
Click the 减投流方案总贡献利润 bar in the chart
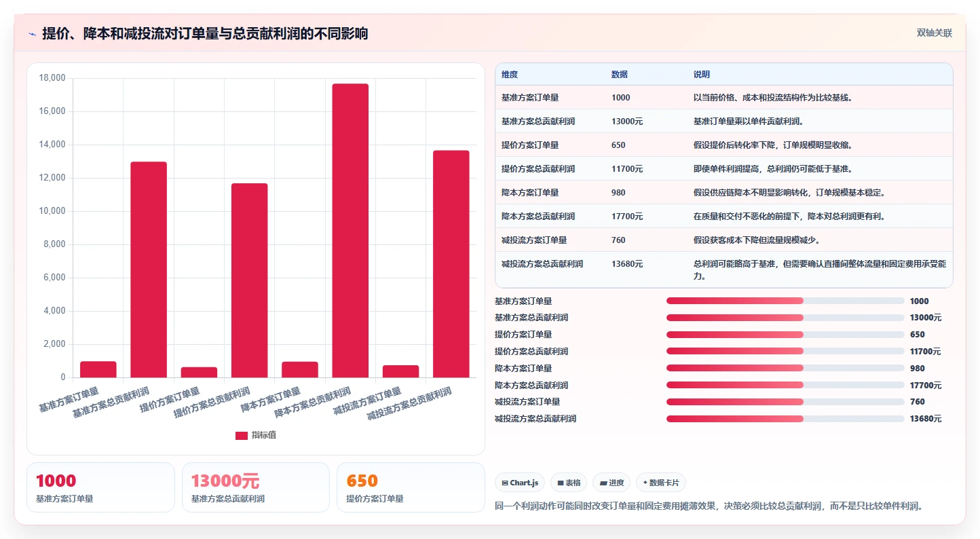(x=451, y=264)
